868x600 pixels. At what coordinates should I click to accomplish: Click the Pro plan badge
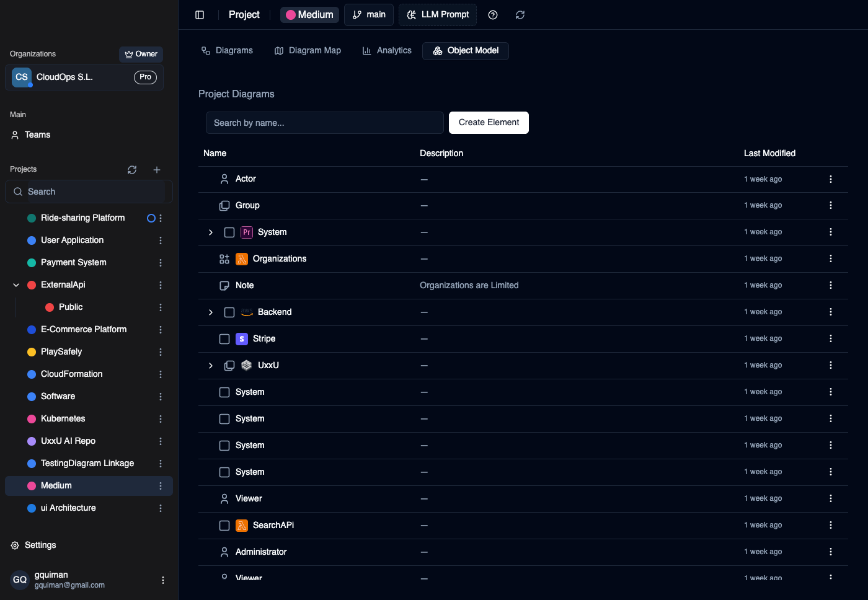(145, 77)
